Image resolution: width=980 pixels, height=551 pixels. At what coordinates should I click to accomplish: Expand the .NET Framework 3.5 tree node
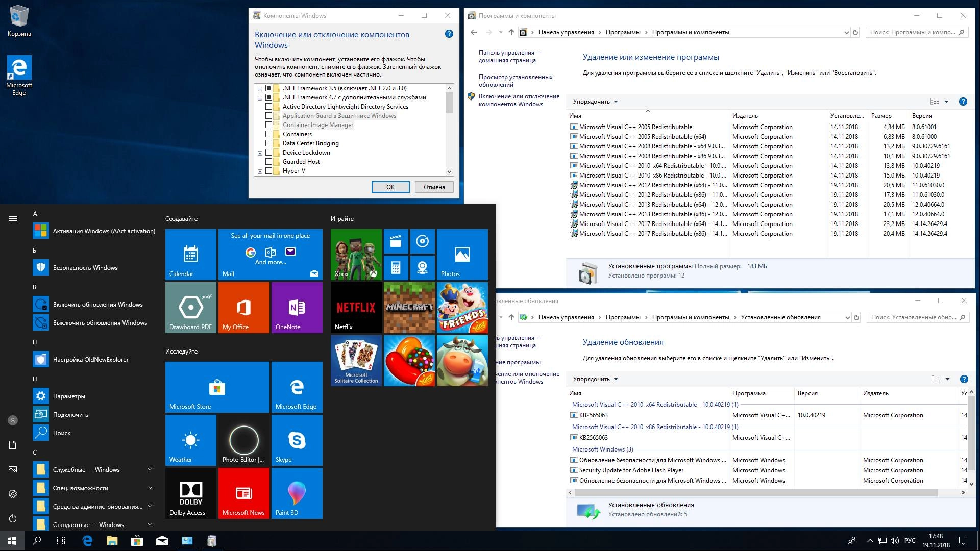pyautogui.click(x=260, y=88)
